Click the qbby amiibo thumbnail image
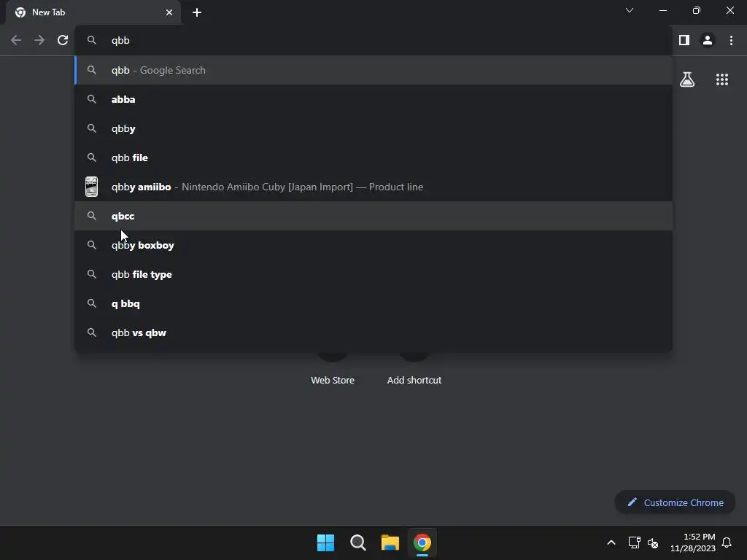 (x=91, y=187)
